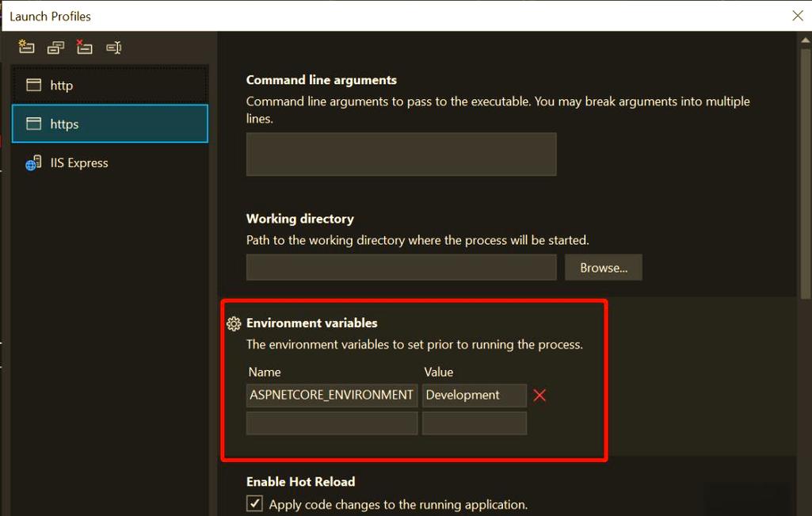The width and height of the screenshot is (812, 516).
Task: Click the Command line arguments text box
Action: click(400, 154)
